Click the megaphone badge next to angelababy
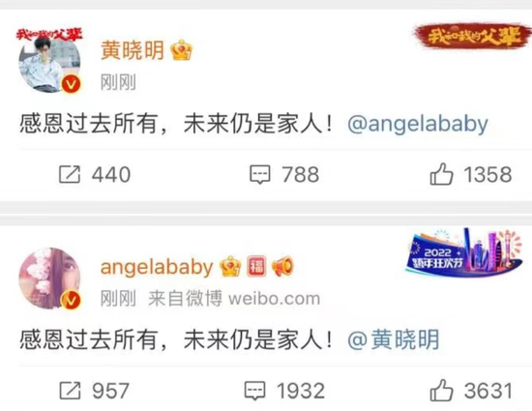The width and height of the screenshot is (532, 411). 282,267
